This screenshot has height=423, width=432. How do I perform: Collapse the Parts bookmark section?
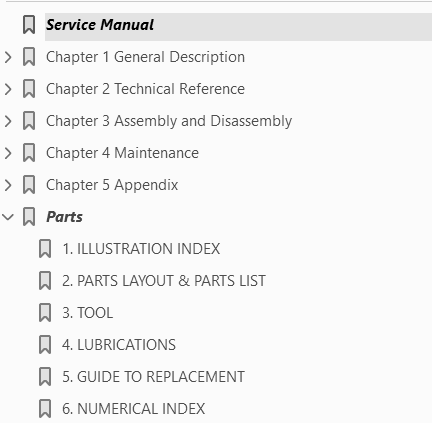[x=8, y=217]
